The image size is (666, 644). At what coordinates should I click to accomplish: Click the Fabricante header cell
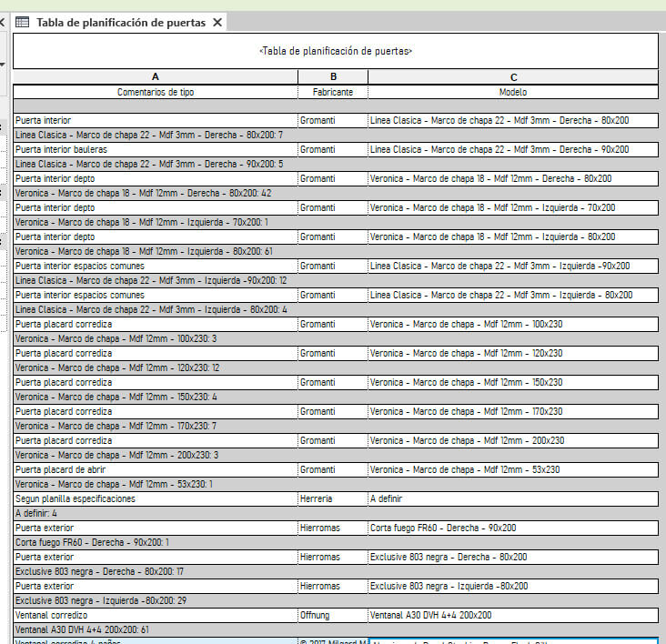coord(333,92)
